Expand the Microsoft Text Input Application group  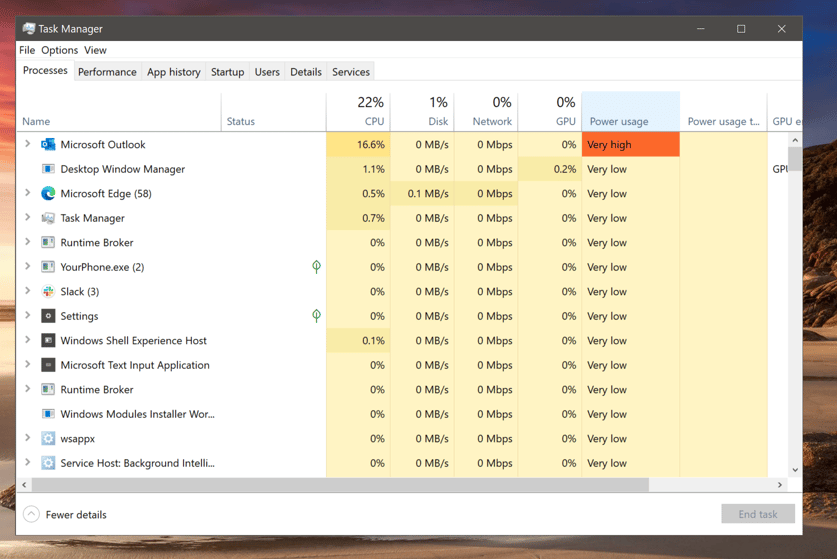tap(28, 365)
